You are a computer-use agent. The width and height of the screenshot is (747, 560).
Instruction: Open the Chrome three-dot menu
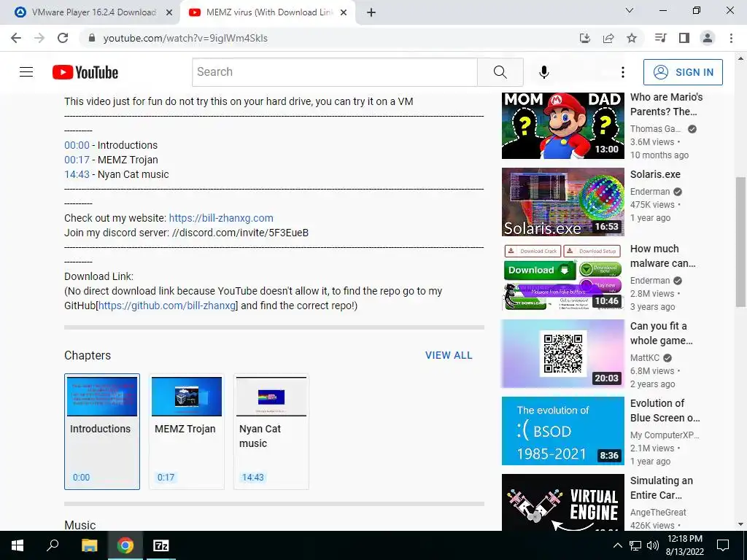[731, 38]
